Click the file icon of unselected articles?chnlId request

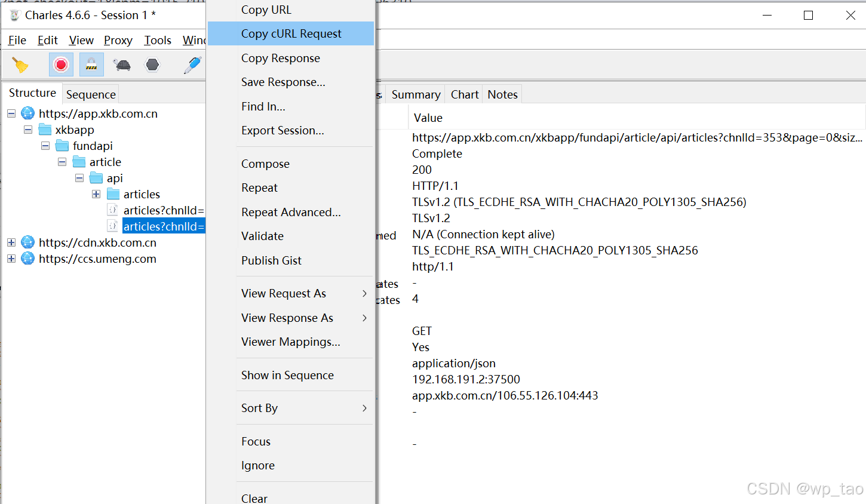pyautogui.click(x=112, y=210)
